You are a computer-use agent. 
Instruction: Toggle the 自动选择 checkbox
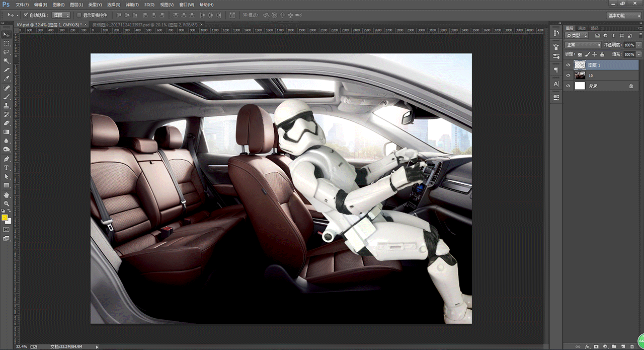[26, 15]
